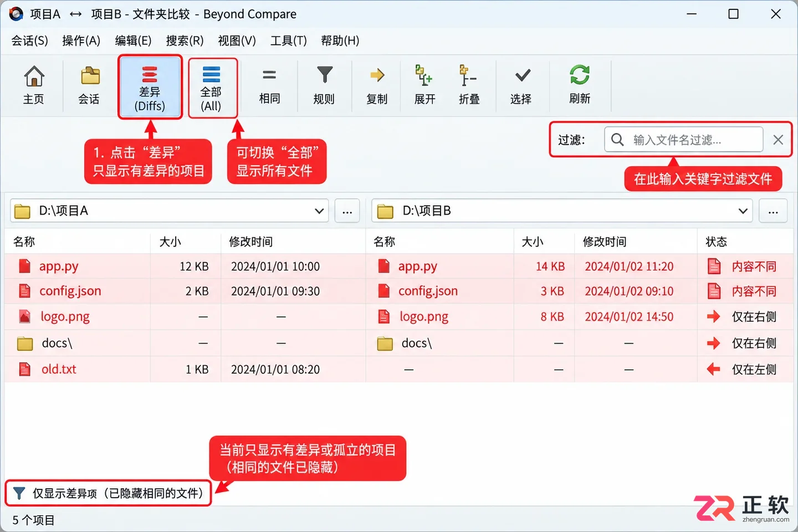The height and width of the screenshot is (532, 798).
Task: Click 内容不同 status icon for config.json
Action: [714, 291]
